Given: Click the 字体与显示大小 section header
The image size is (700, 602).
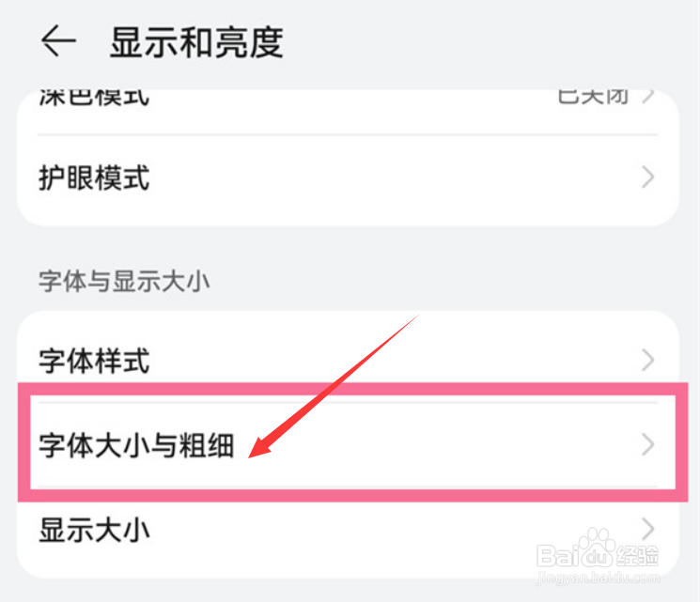Looking at the screenshot, I should [x=124, y=279].
